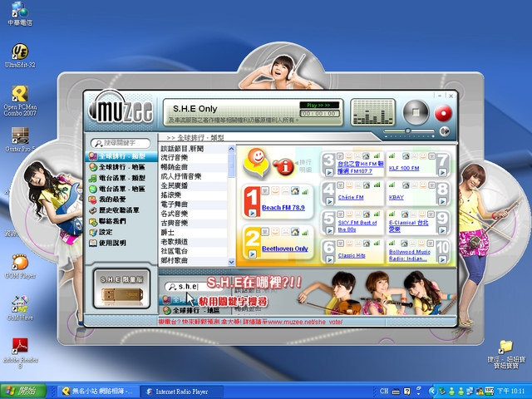Play rank 10 Bollywood Music Radio
532x399 pixels.
(x=442, y=260)
